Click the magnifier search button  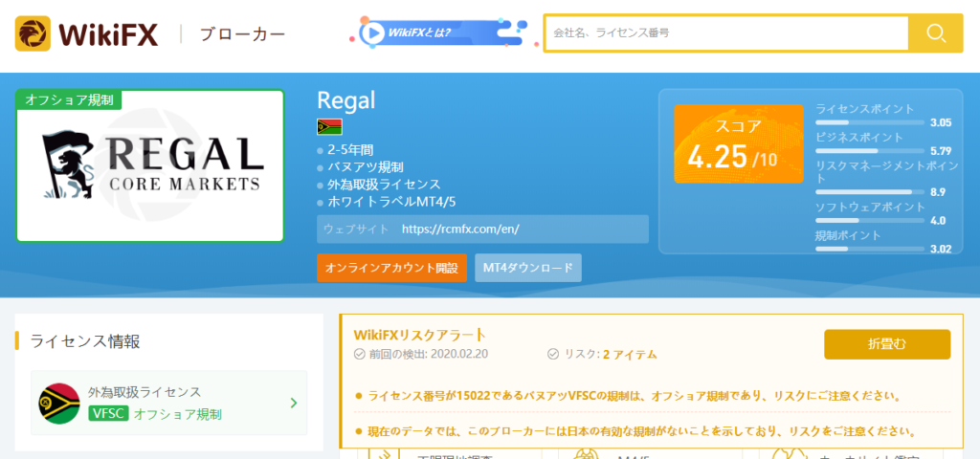936,33
